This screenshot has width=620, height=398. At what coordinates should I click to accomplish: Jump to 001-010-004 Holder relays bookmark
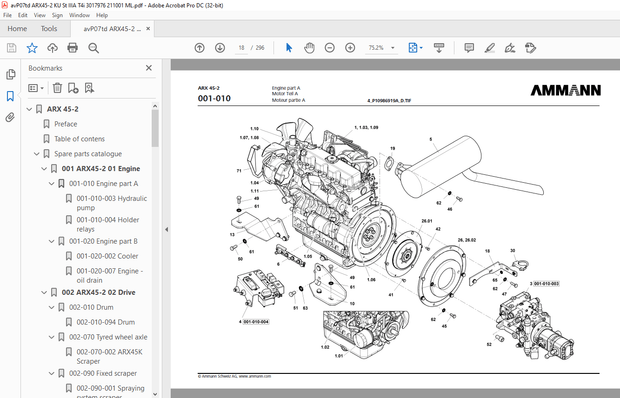point(108,224)
